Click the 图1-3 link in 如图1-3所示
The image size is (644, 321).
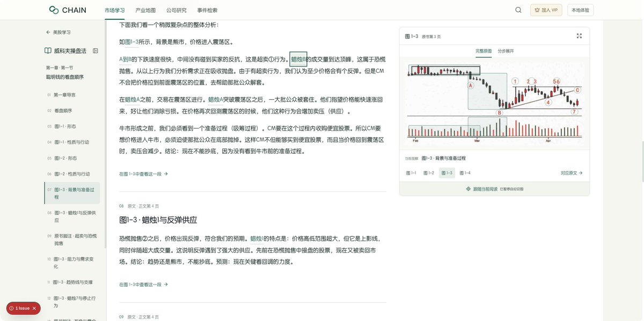pyautogui.click(x=132, y=42)
